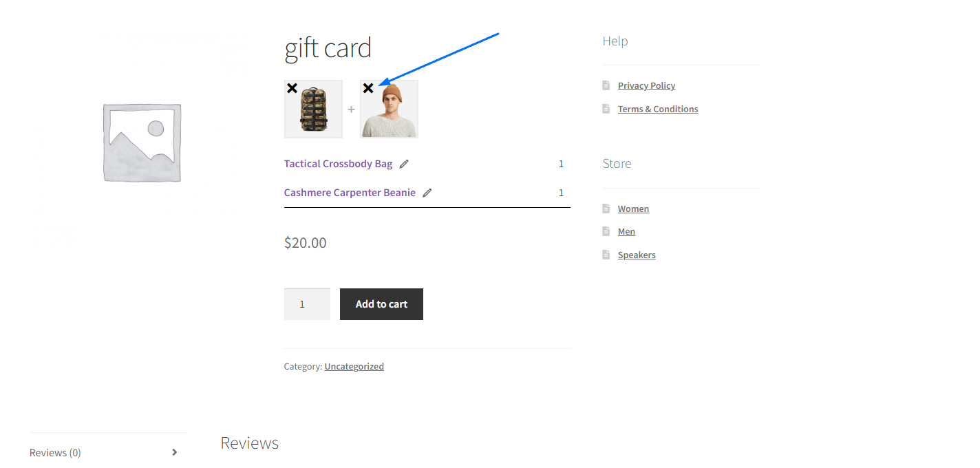Open the Tactical Crossbody Bag product link
Image resolution: width=980 pixels, height=468 pixels.
pyautogui.click(x=338, y=164)
